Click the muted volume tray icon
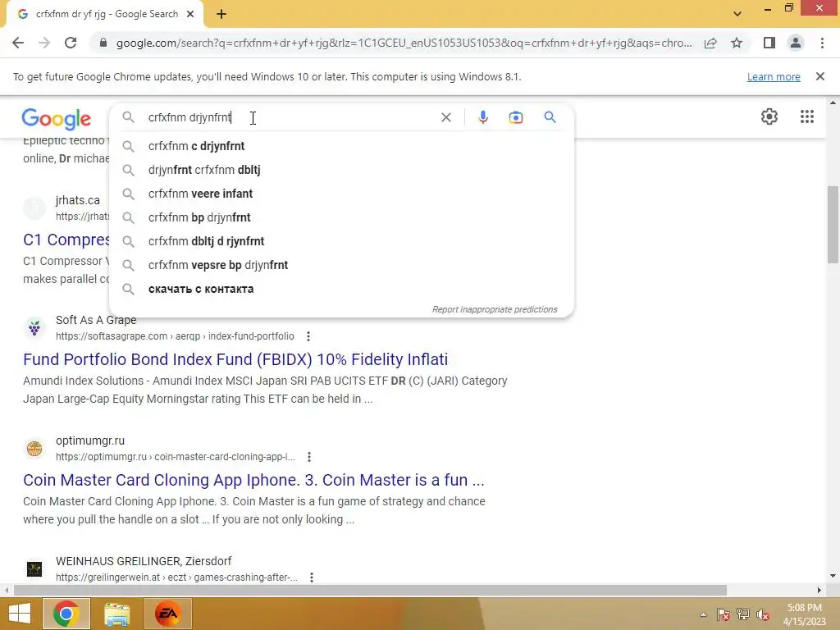Viewport: 840px width, 630px height. [x=763, y=614]
